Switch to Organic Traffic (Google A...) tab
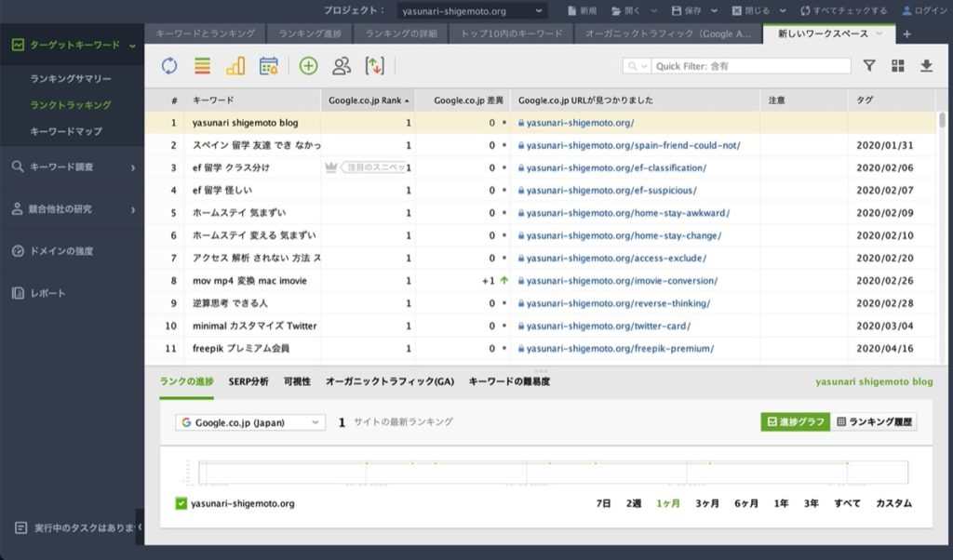The height and width of the screenshot is (560, 953). [668, 34]
